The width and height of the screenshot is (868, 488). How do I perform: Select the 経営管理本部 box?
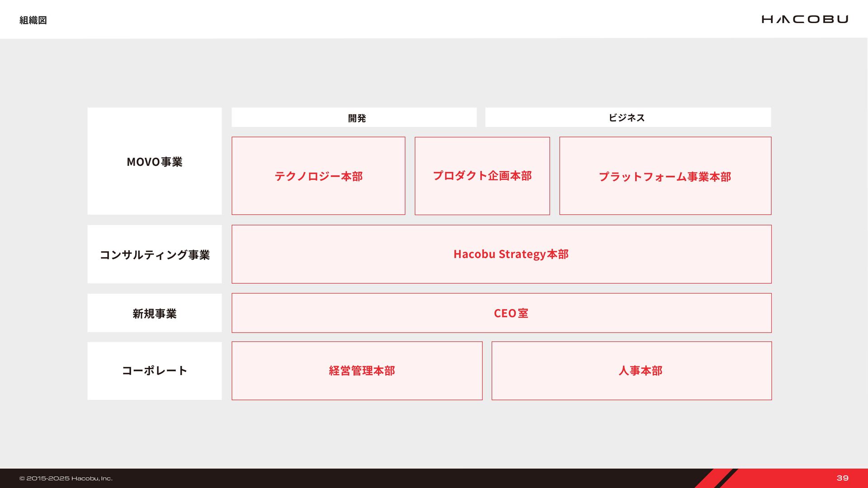click(x=357, y=371)
